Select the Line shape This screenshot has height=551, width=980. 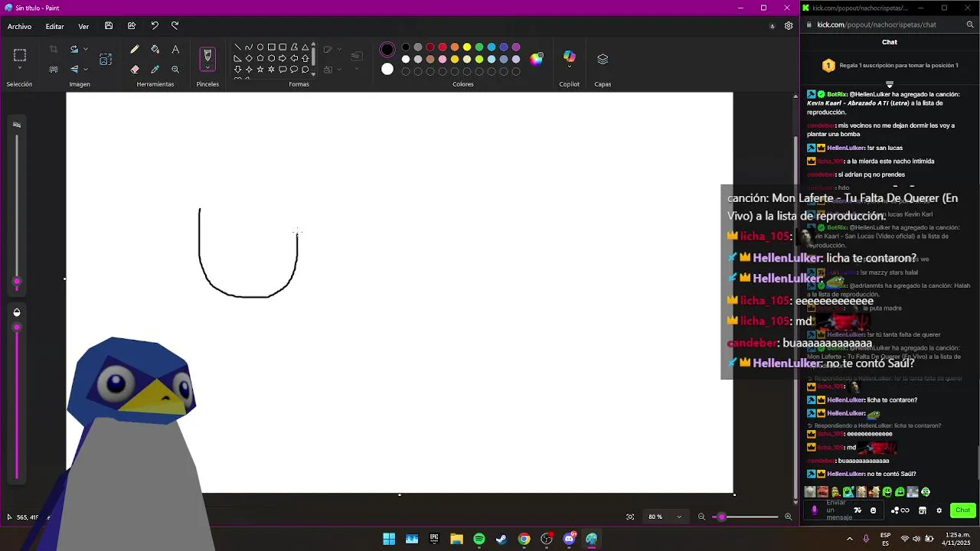pos(237,47)
